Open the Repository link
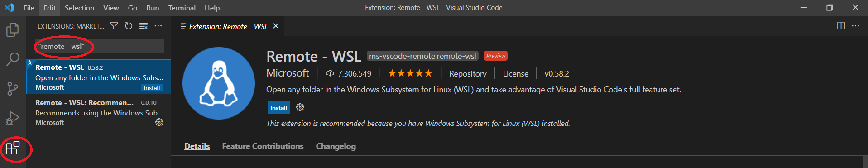The image size is (868, 168). tap(468, 73)
